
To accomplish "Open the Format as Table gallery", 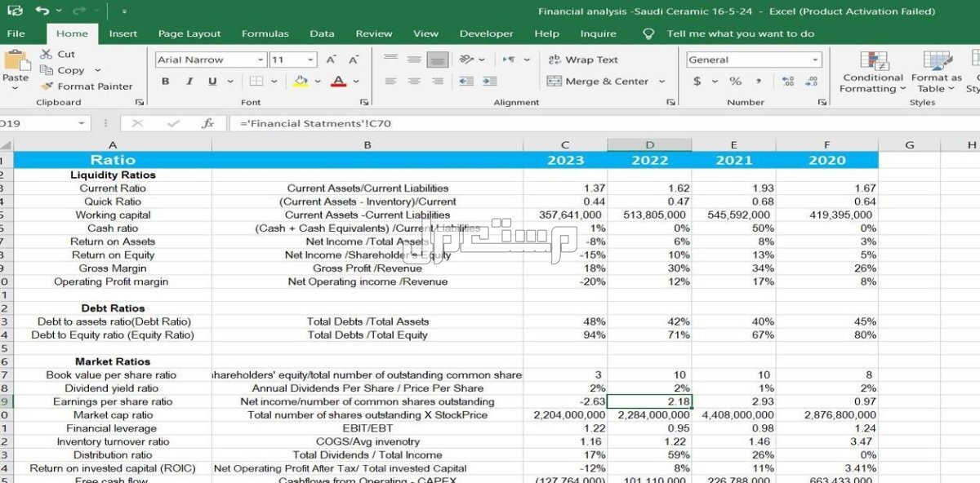I will point(936,72).
